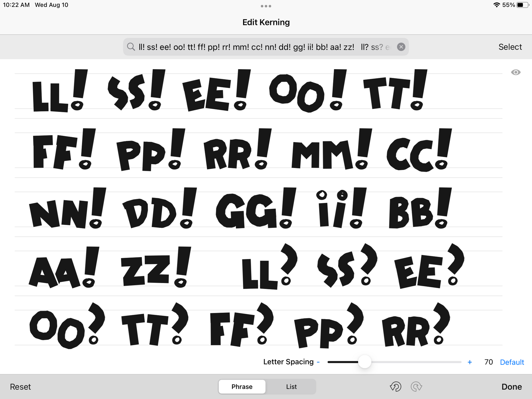532x399 pixels.
Task: Open the three-dot multitasking menu
Action: (x=266, y=6)
